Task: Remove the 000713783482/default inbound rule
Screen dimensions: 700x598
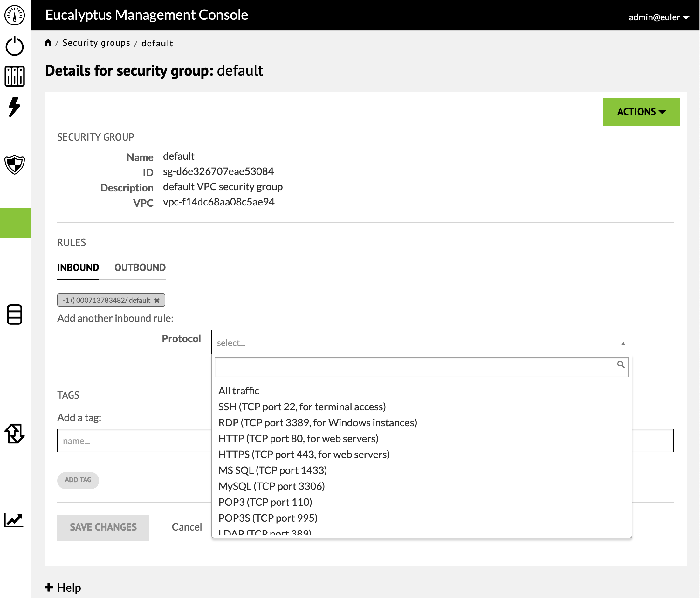Action: pyautogui.click(x=157, y=301)
